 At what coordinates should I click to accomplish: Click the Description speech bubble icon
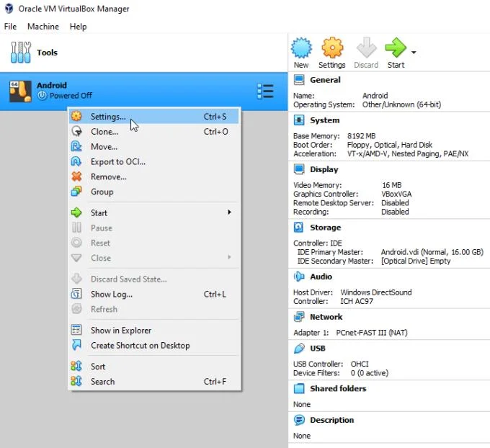pos(299,420)
